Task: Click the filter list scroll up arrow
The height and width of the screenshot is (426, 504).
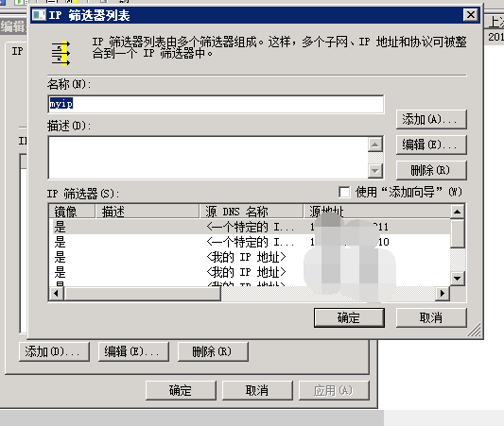Action: 457,212
